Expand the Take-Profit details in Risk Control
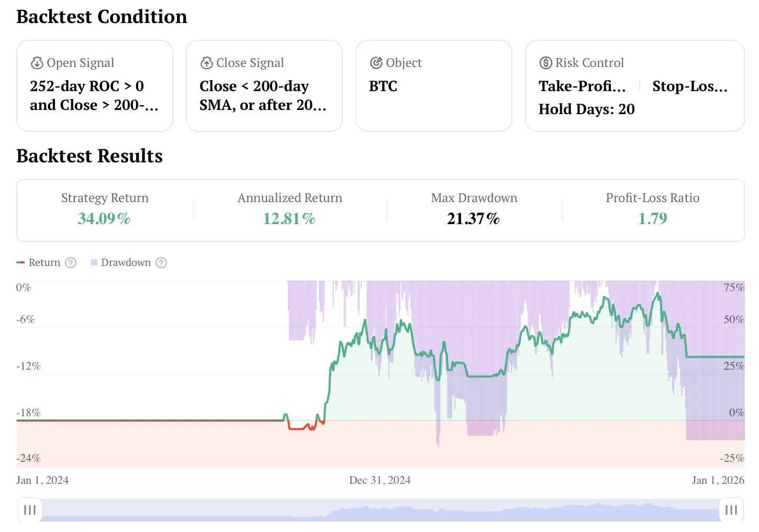The width and height of the screenshot is (759, 532). [x=581, y=86]
